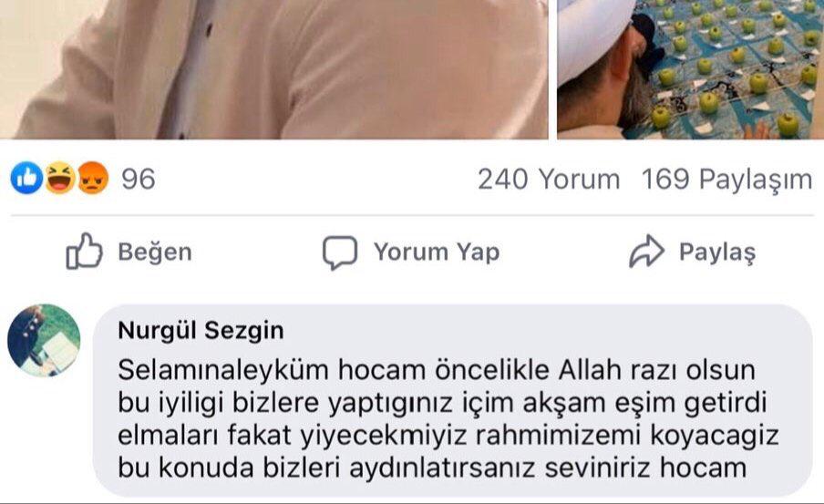Tap the comment line starting 'Selamınaleyküm hocam'
The width and height of the screenshot is (824, 504).
(x=437, y=371)
